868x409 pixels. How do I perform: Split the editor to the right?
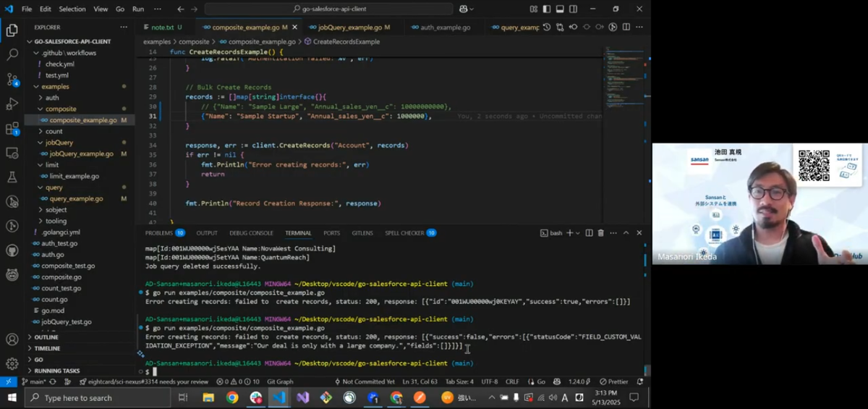(626, 28)
